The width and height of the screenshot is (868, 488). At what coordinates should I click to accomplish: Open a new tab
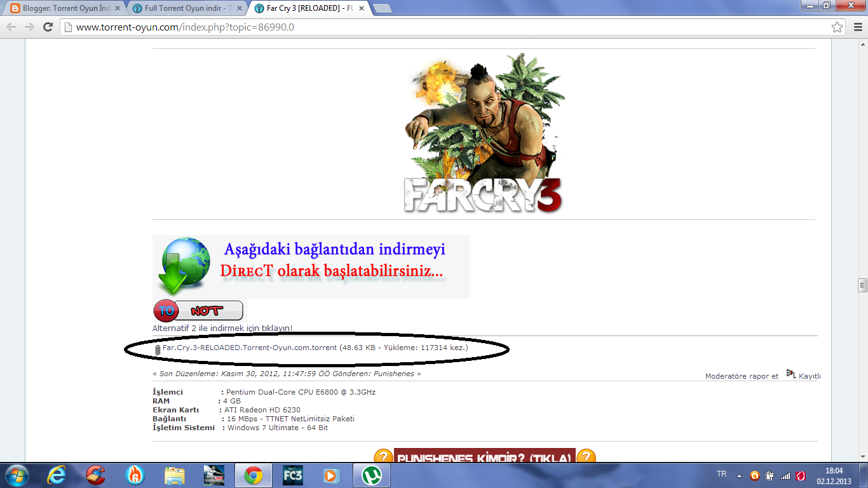[x=381, y=9]
